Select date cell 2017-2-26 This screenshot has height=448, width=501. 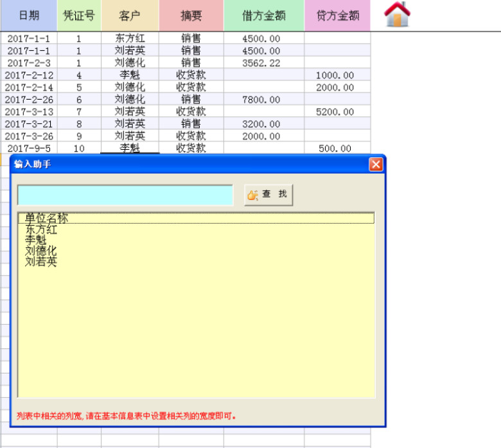[29, 100]
